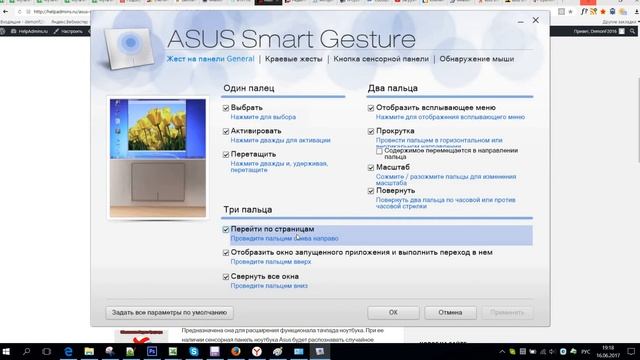Click the bookmark star in browser address bar
This screenshot has height=360, width=640.
(x=570, y=12)
